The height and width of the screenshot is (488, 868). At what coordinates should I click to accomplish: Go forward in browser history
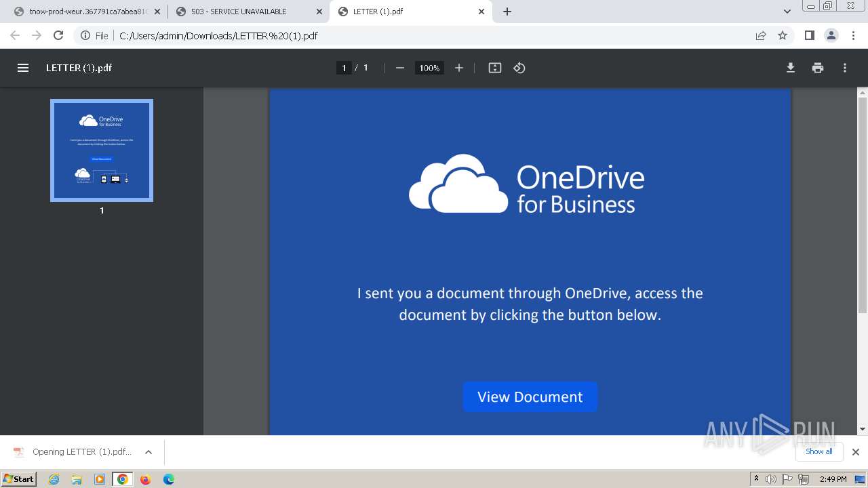37,35
